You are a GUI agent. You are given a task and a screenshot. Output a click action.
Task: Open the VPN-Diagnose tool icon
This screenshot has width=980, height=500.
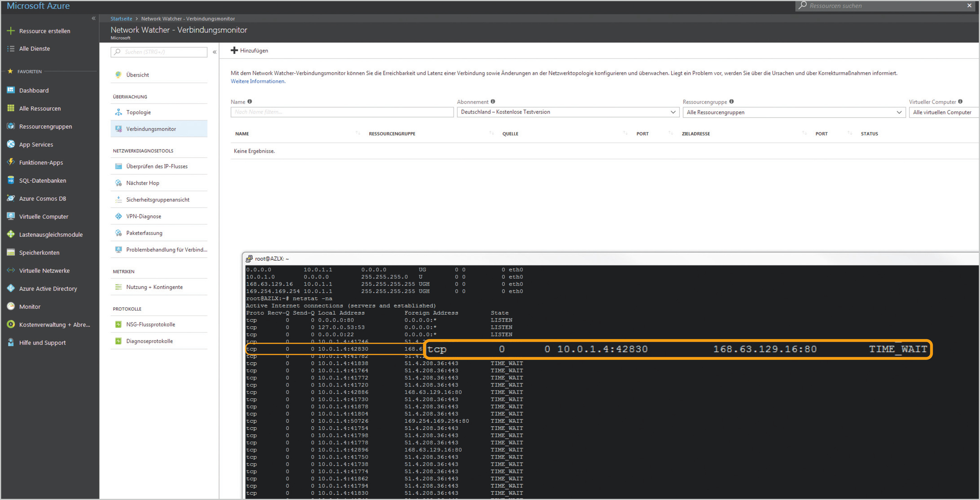(x=118, y=216)
